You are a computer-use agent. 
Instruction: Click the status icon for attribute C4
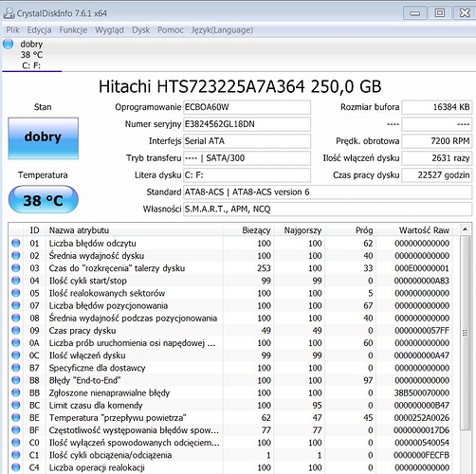tap(16, 467)
